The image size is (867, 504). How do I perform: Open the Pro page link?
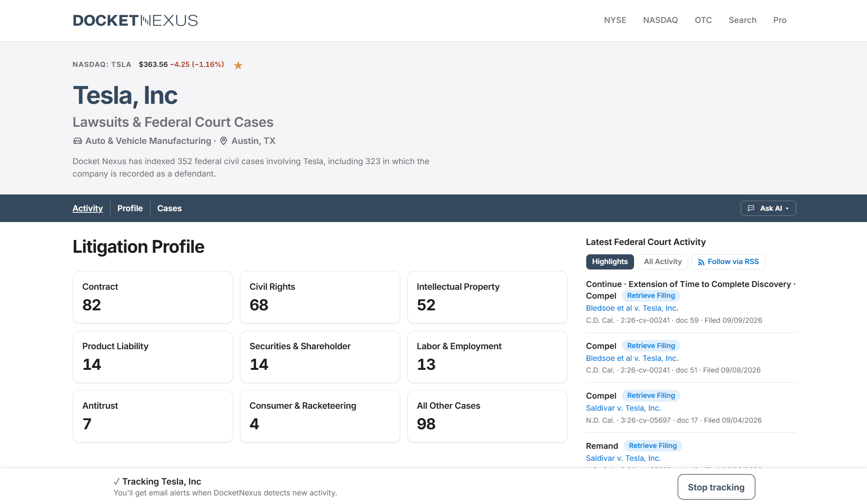(x=780, y=20)
